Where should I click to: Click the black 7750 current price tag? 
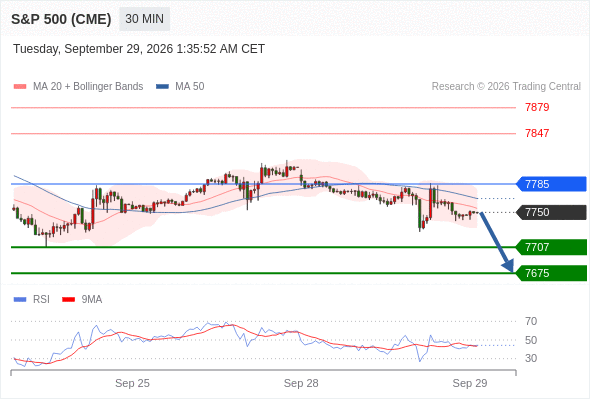pyautogui.click(x=551, y=212)
